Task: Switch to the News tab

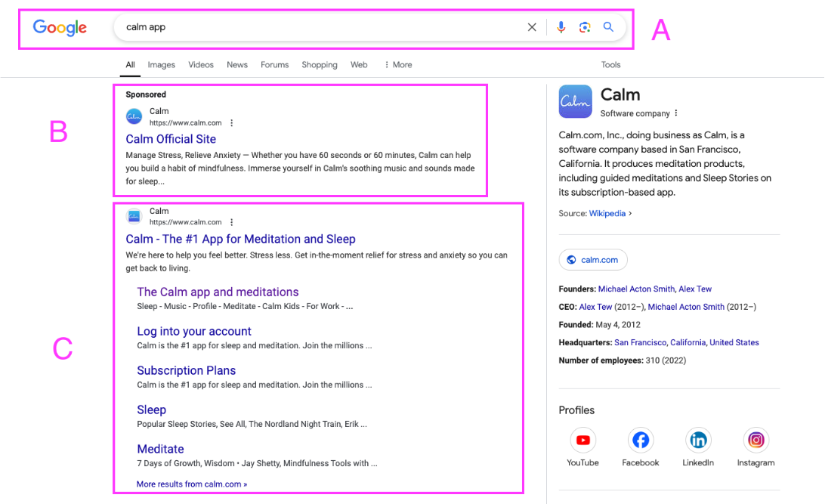Action: pyautogui.click(x=237, y=65)
